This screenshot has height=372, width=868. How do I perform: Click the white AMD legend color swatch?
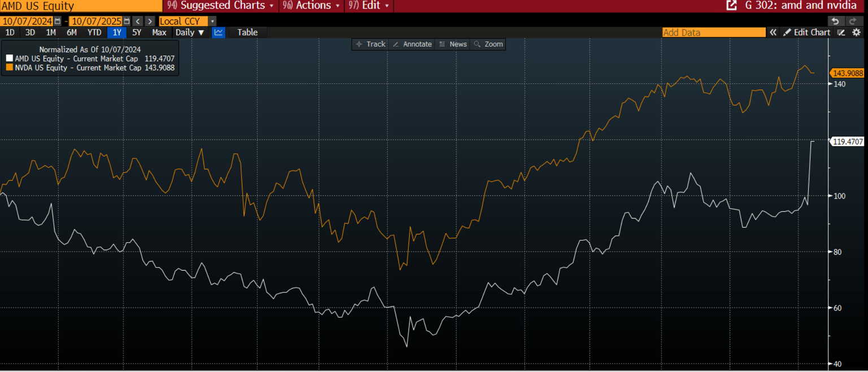pyautogui.click(x=9, y=59)
